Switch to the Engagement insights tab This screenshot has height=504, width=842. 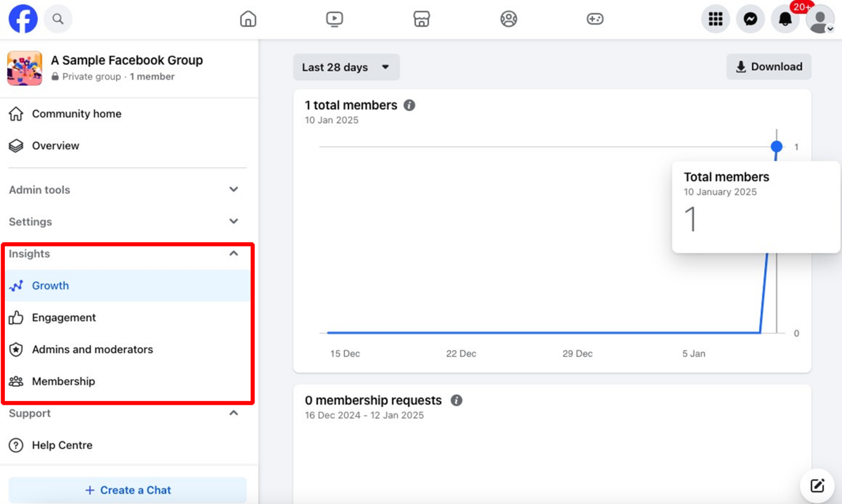[64, 317]
